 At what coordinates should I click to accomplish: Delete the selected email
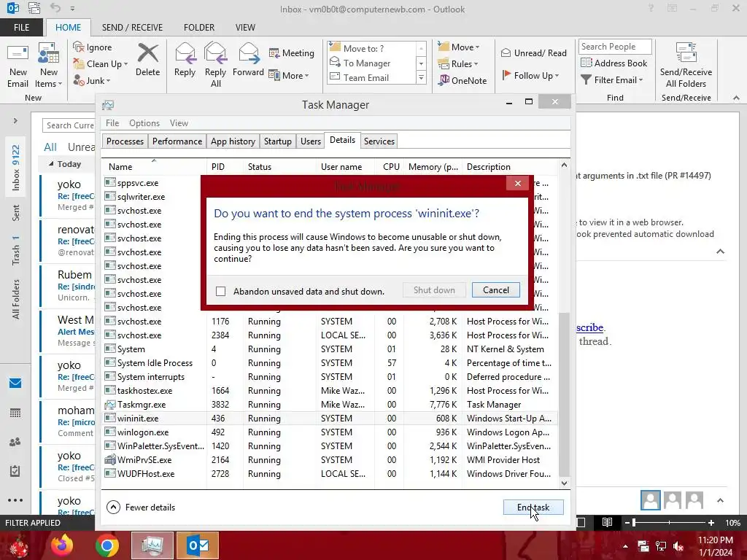click(x=147, y=60)
